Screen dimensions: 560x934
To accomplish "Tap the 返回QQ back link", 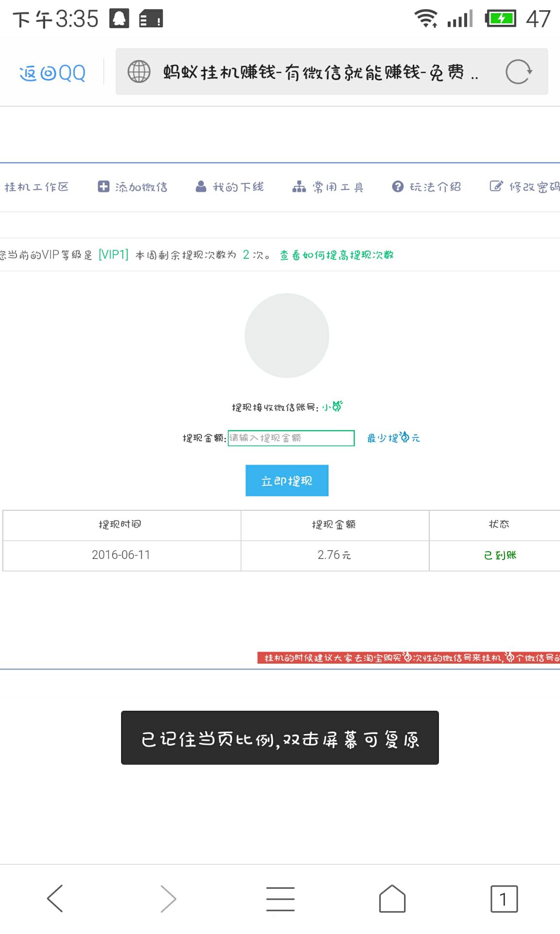I will tap(52, 73).
